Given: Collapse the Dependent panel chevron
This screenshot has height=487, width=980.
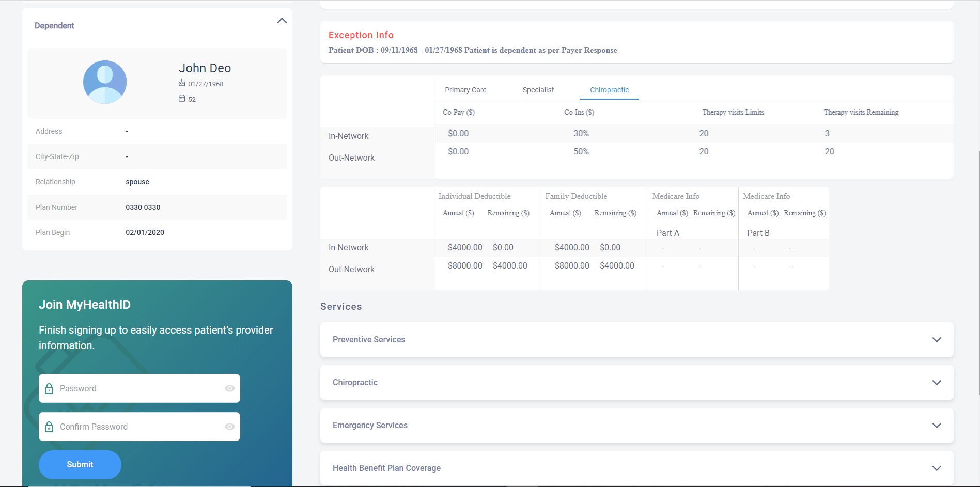Looking at the screenshot, I should tap(282, 21).
